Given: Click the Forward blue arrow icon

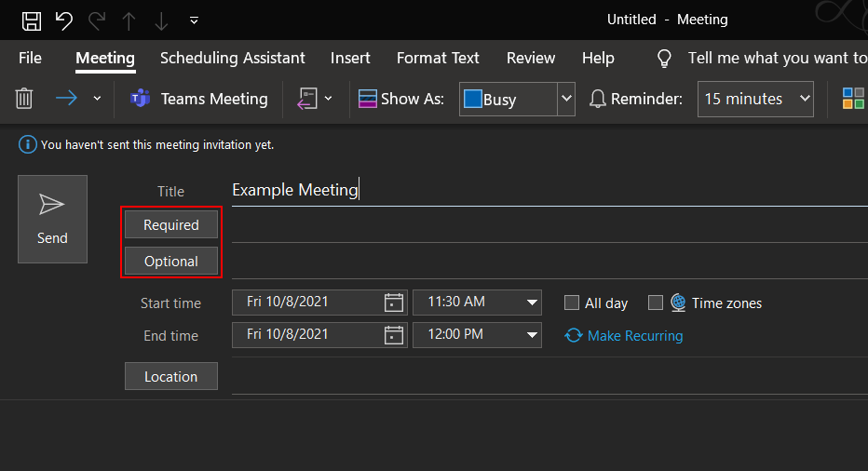Looking at the screenshot, I should 66,99.
